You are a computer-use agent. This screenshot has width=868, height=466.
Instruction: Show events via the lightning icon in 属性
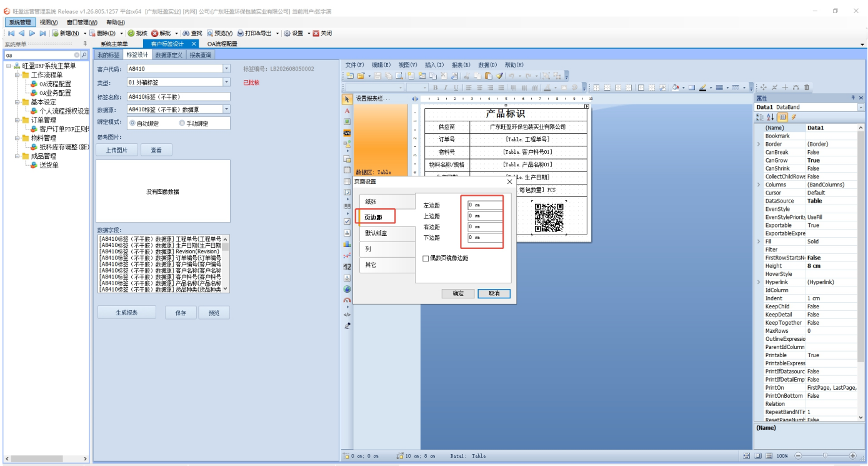(794, 117)
